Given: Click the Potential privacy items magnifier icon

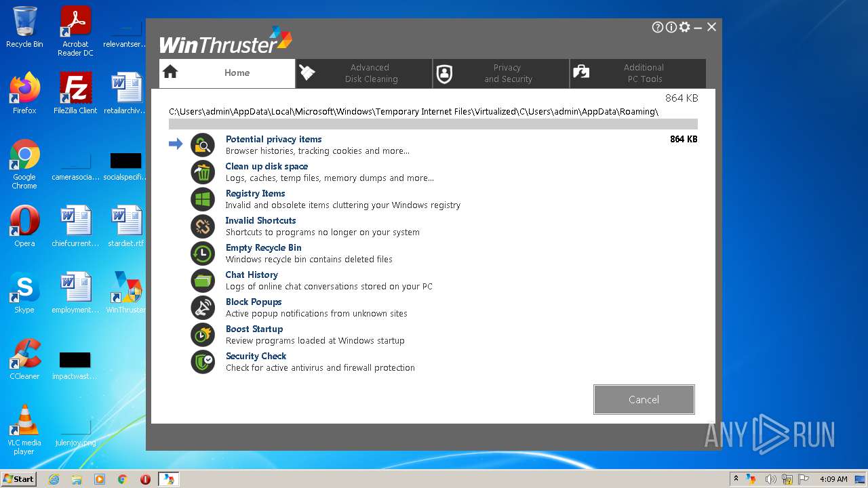Looking at the screenshot, I should tap(203, 144).
